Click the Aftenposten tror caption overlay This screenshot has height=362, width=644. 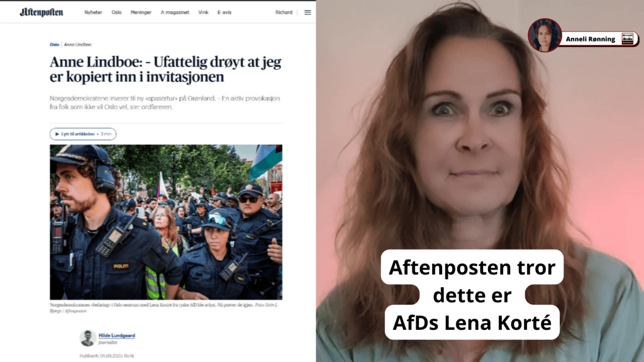coord(472,295)
